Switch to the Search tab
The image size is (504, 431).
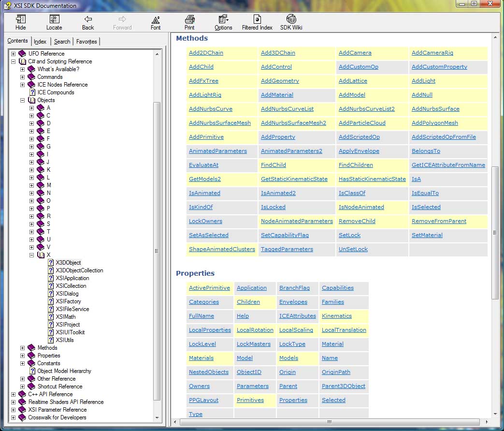[62, 42]
